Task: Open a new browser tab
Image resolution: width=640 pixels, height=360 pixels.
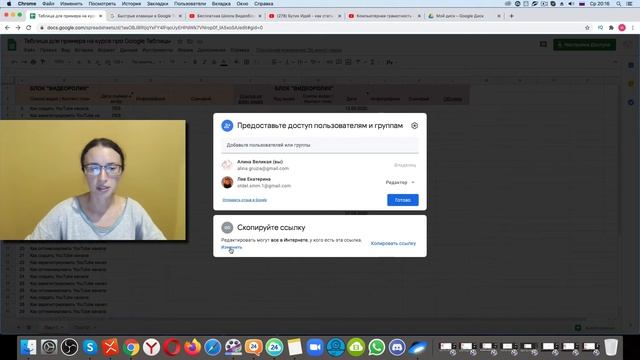Action: (511, 16)
